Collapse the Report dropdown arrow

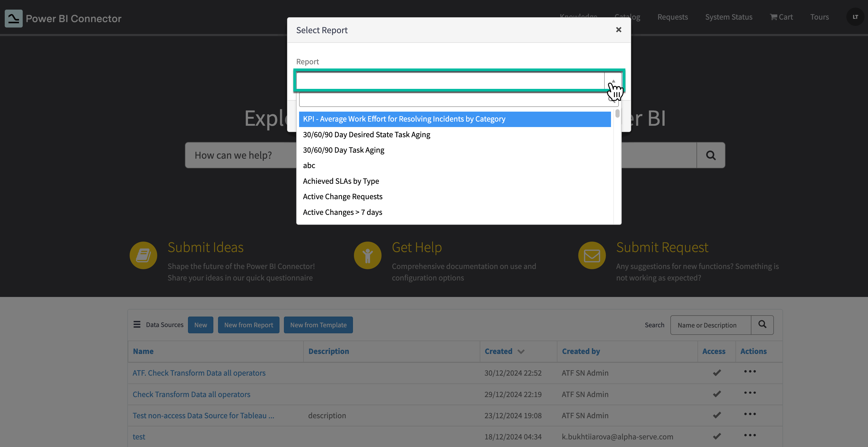613,81
